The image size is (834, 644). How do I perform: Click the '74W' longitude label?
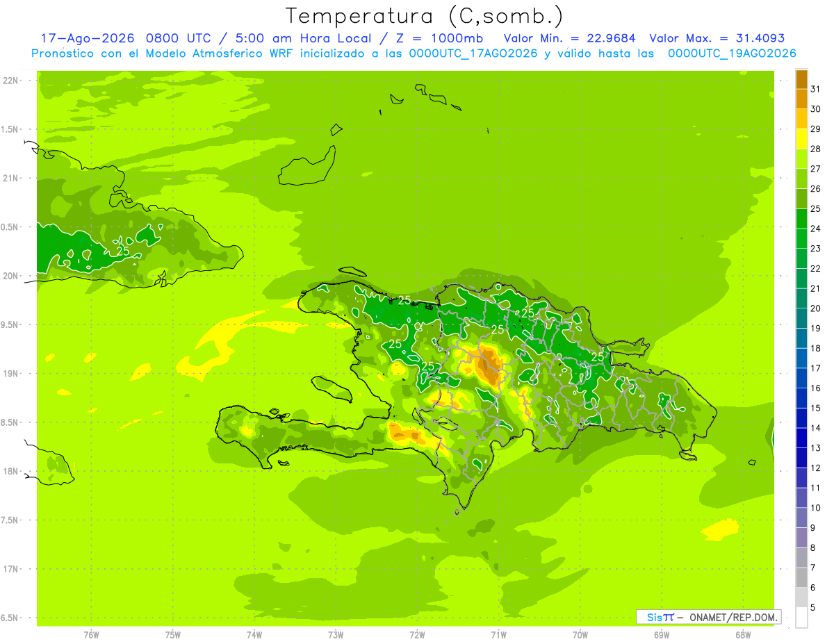coord(254,635)
